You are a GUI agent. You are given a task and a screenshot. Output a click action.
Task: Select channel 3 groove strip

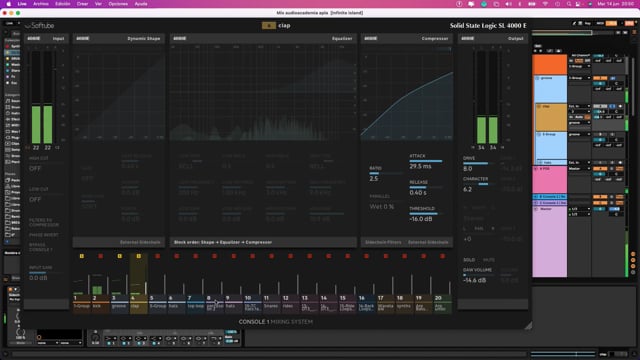[x=119, y=304]
